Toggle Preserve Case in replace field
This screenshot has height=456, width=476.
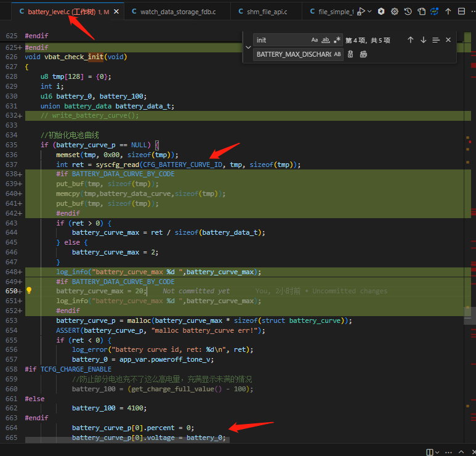(x=337, y=54)
